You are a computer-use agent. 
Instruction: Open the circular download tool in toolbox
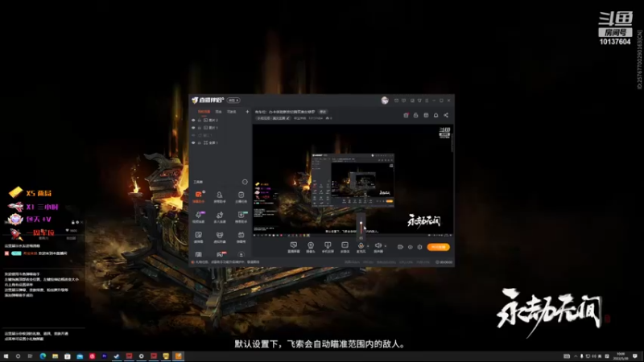coord(241,254)
